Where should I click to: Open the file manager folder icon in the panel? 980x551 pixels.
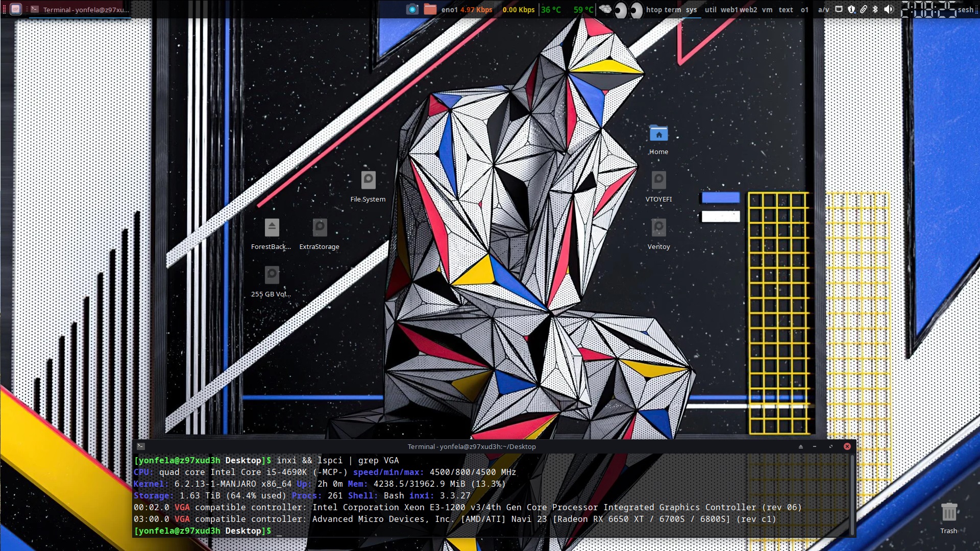430,9
